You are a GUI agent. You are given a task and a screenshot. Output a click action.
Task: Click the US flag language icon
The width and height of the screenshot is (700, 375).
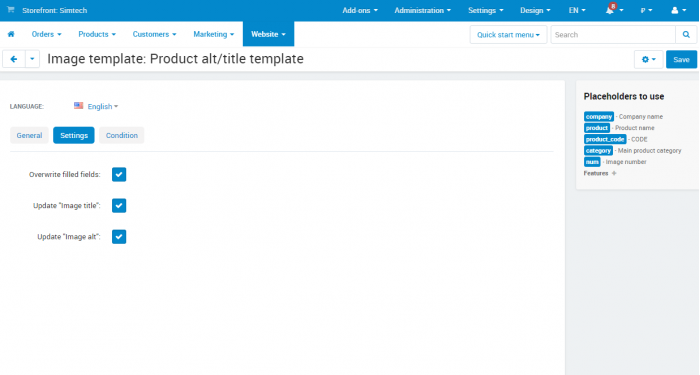point(79,106)
